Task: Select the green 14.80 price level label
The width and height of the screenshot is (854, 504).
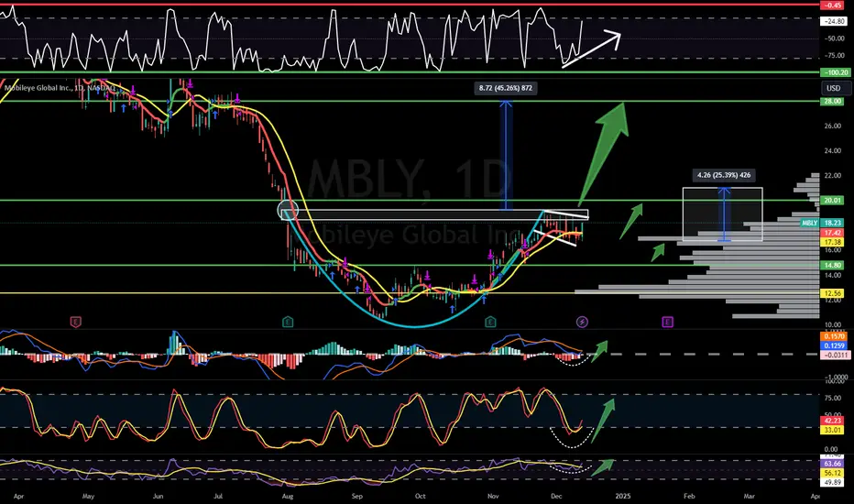Action: (x=832, y=266)
